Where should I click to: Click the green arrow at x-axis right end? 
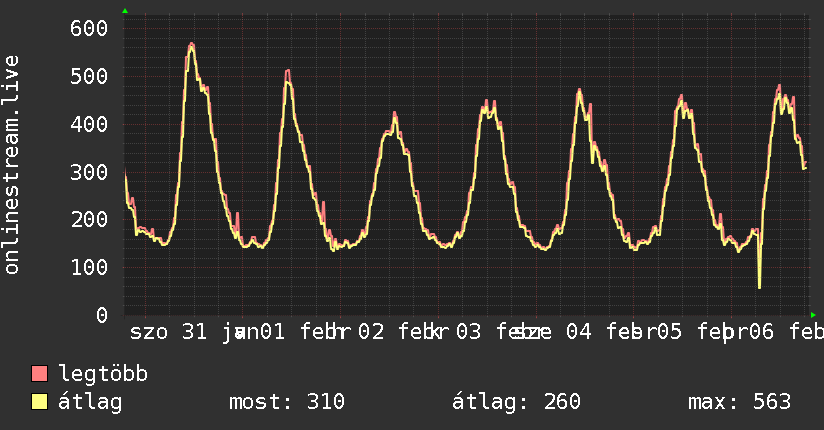pos(813,315)
